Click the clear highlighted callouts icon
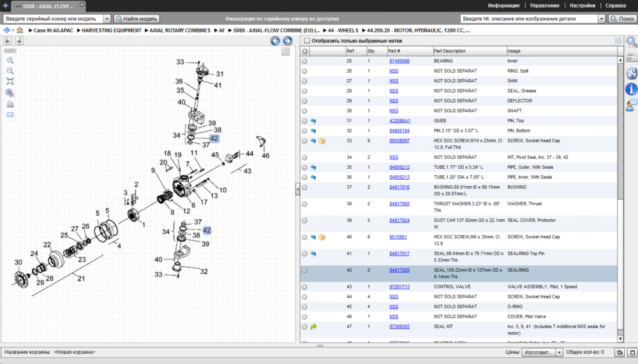The height and width of the screenshot is (364, 638). pyautogui.click(x=10, y=93)
